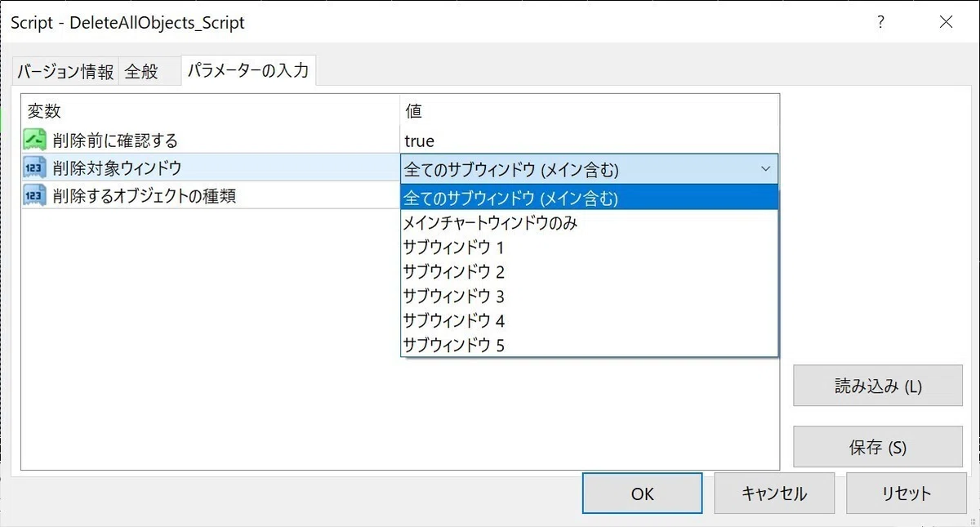
Task: Select the パラメーターの入力 tab
Action: (248, 70)
